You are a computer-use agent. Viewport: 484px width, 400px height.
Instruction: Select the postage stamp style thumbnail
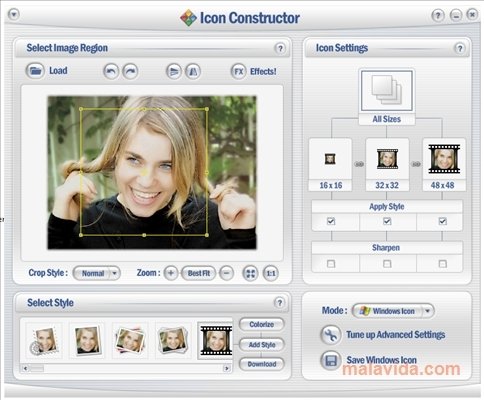coord(44,341)
